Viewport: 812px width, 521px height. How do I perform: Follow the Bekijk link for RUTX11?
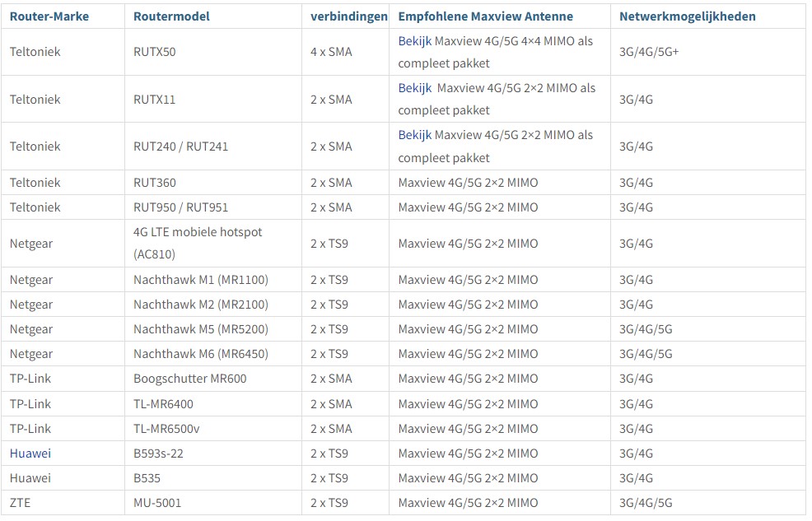click(x=414, y=87)
